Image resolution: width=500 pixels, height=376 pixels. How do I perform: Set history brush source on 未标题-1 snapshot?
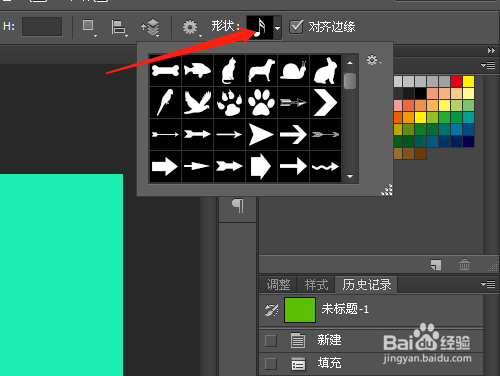click(271, 310)
